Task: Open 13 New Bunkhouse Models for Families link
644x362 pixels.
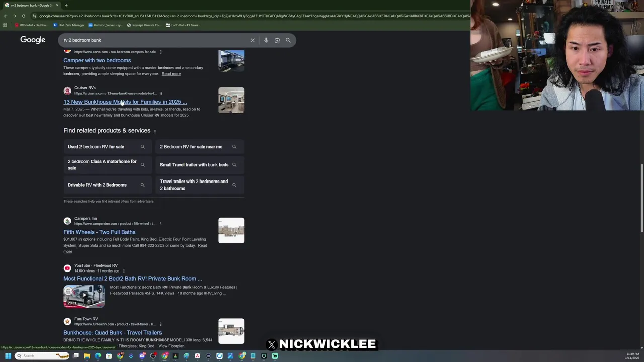Action: [x=125, y=102]
